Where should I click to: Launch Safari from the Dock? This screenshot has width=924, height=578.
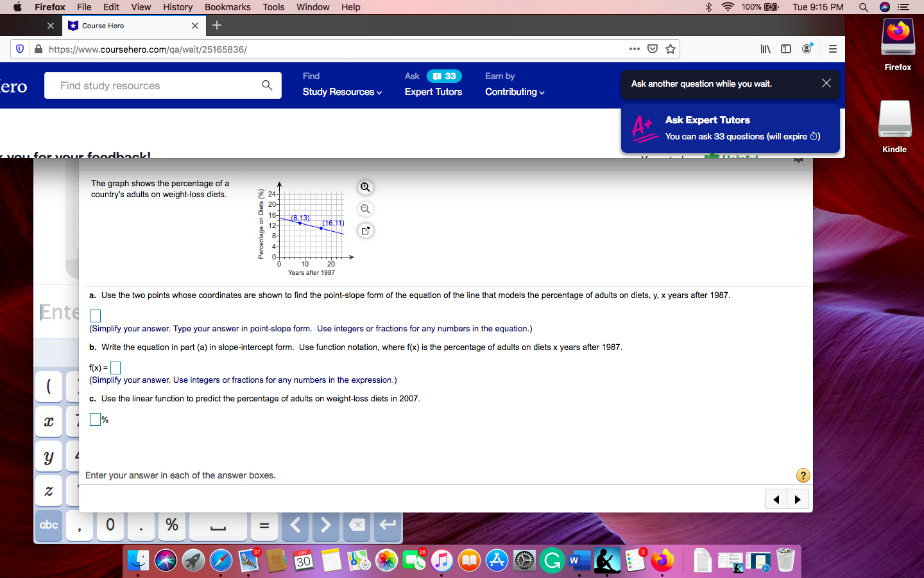click(221, 561)
